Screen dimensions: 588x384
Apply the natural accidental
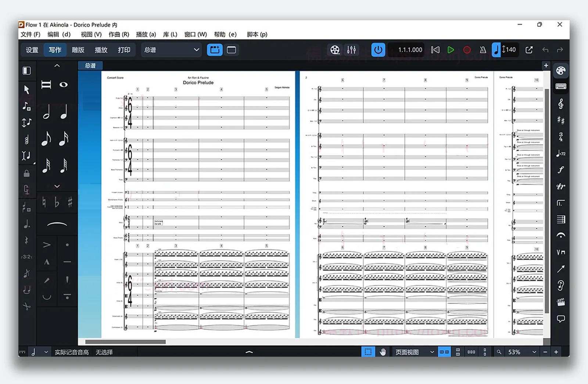click(44, 202)
